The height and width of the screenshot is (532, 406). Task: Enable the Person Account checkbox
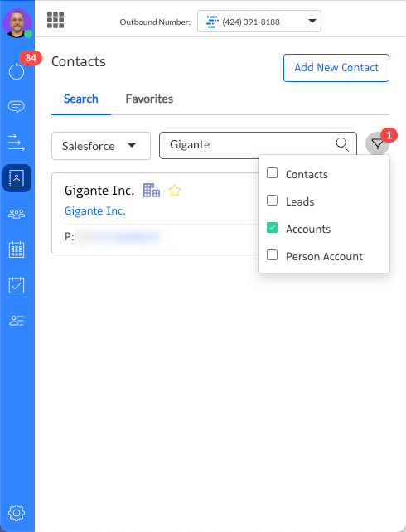point(272,254)
